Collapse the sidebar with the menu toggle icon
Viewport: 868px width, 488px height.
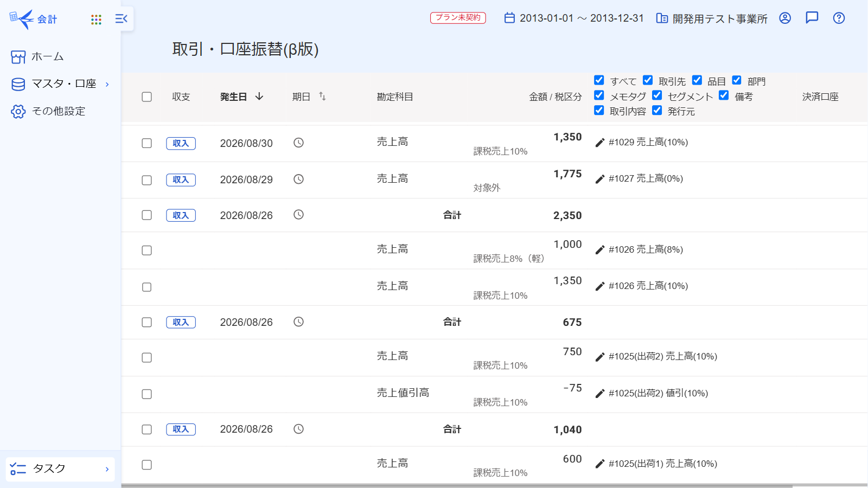click(121, 19)
